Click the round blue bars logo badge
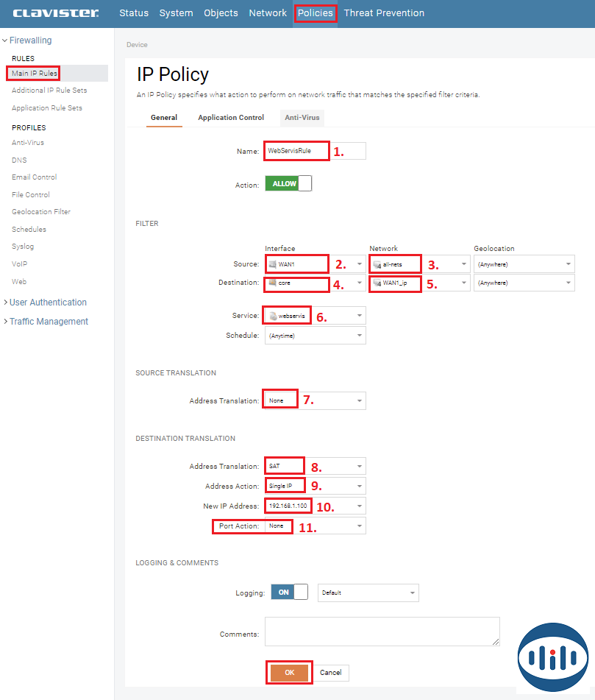This screenshot has height=700, width=595. point(553,657)
